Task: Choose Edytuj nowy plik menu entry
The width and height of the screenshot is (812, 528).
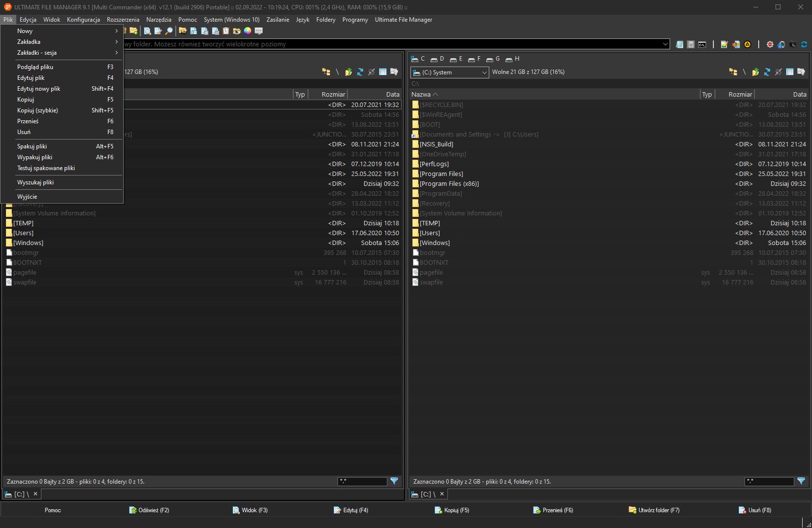Action: (x=62, y=88)
